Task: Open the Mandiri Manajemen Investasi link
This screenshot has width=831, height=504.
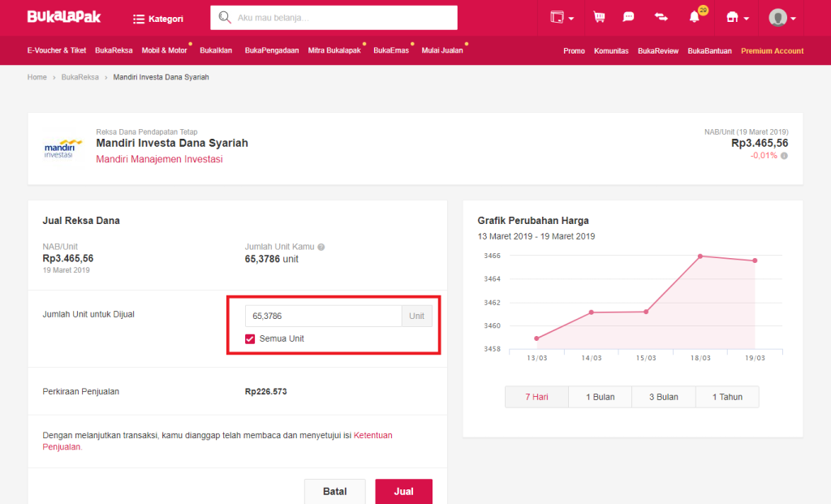Action: pyautogui.click(x=159, y=159)
